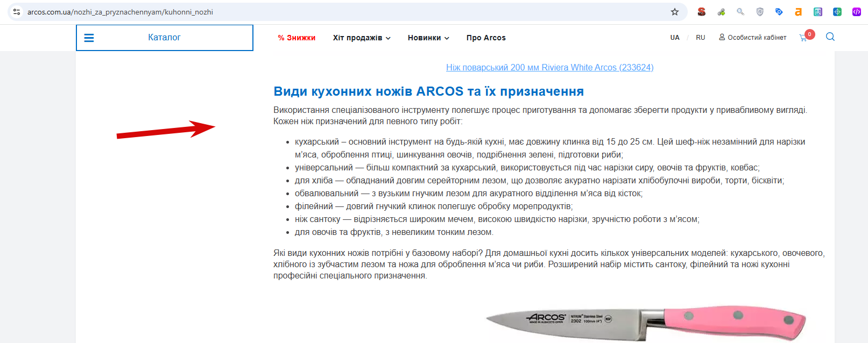Click the bullet starting with 'кухарський'

(550, 148)
